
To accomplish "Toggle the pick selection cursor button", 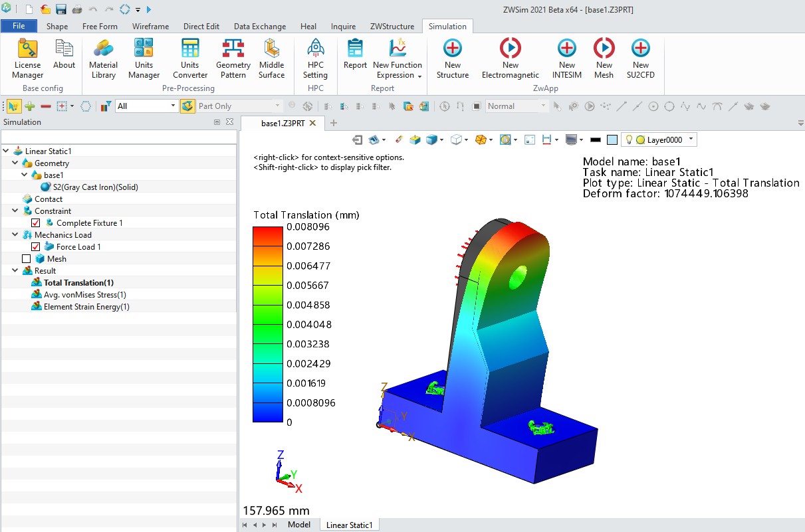I will [13, 106].
